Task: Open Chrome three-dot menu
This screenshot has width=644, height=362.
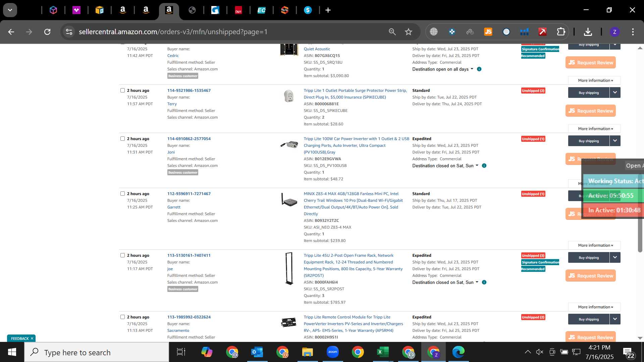Action: coord(633,32)
